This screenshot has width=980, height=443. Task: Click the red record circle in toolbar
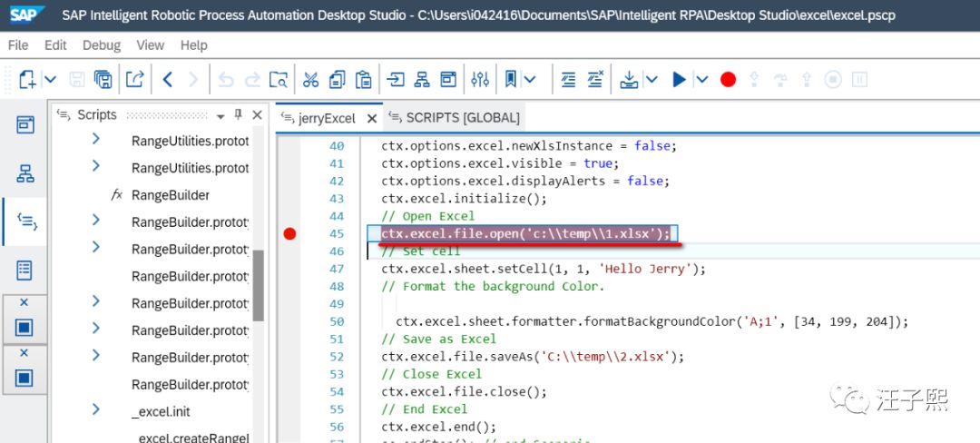pyautogui.click(x=728, y=79)
